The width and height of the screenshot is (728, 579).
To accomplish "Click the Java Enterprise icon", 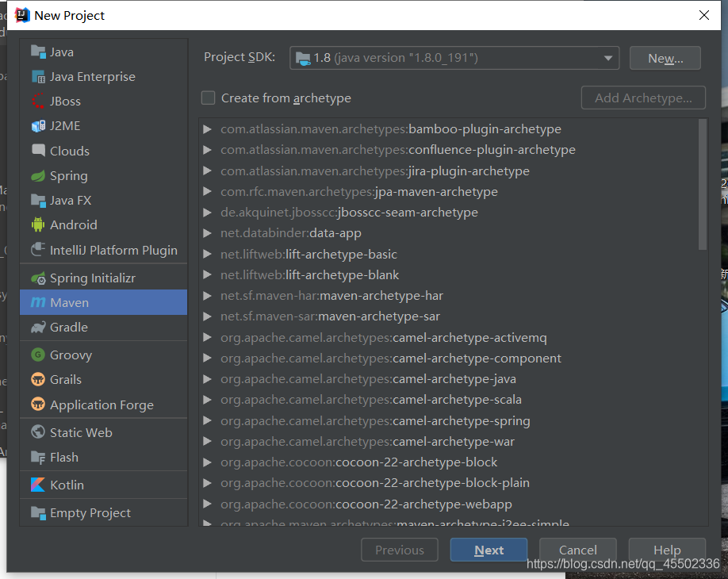I will pos(38,76).
